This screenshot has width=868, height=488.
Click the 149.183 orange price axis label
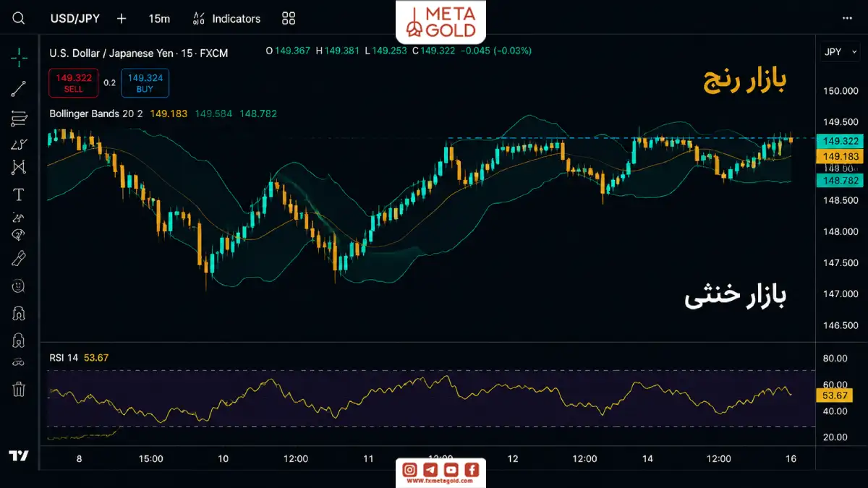tap(838, 156)
